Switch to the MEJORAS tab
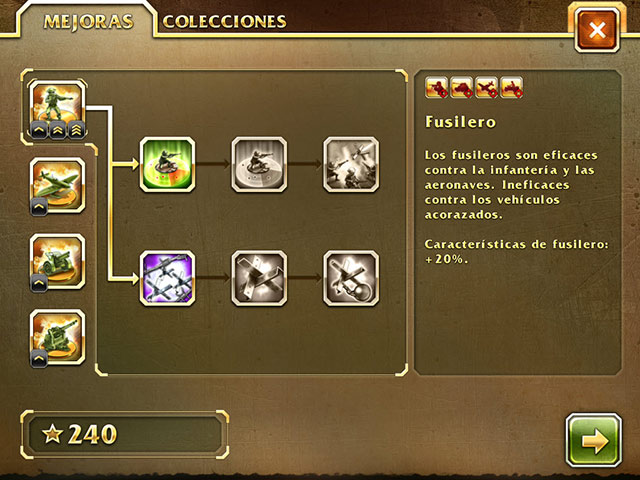Screen dimensions: 640x480 [88, 22]
